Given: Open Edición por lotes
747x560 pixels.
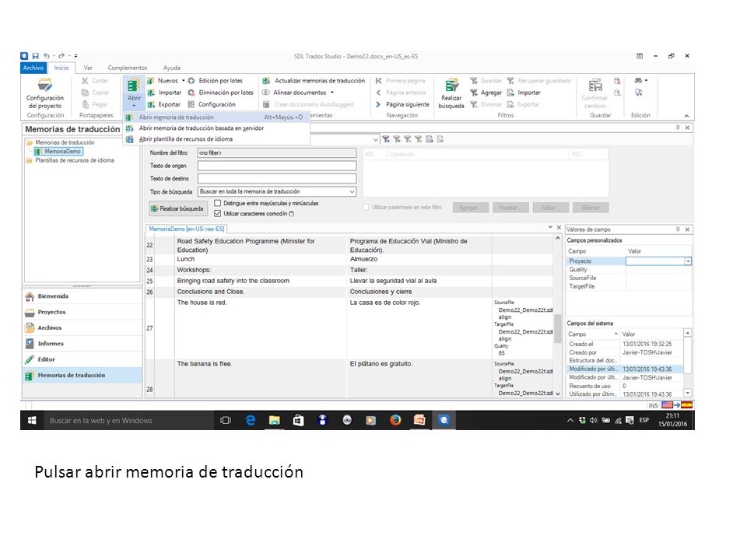Looking at the screenshot, I should coord(216,81).
